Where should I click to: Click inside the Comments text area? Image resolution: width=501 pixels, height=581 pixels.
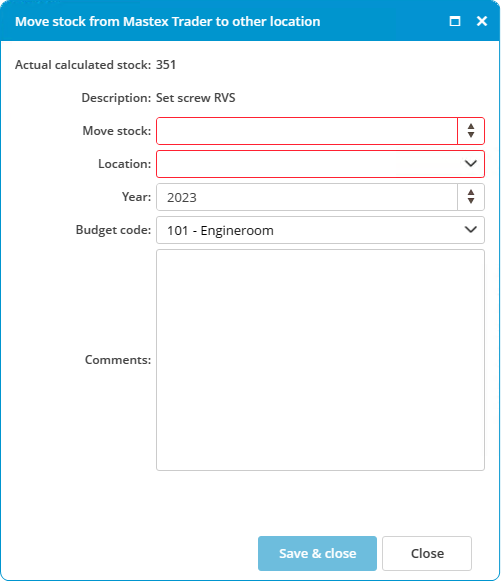(x=320, y=360)
